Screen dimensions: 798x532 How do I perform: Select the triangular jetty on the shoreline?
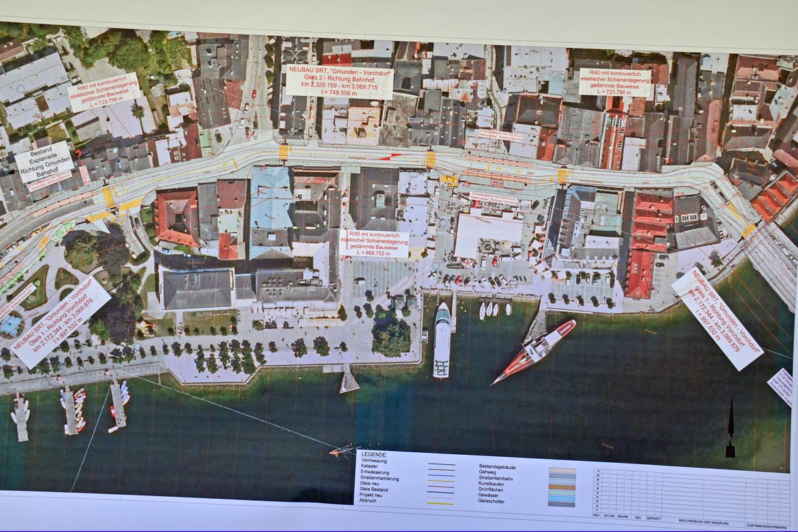(x=348, y=380)
